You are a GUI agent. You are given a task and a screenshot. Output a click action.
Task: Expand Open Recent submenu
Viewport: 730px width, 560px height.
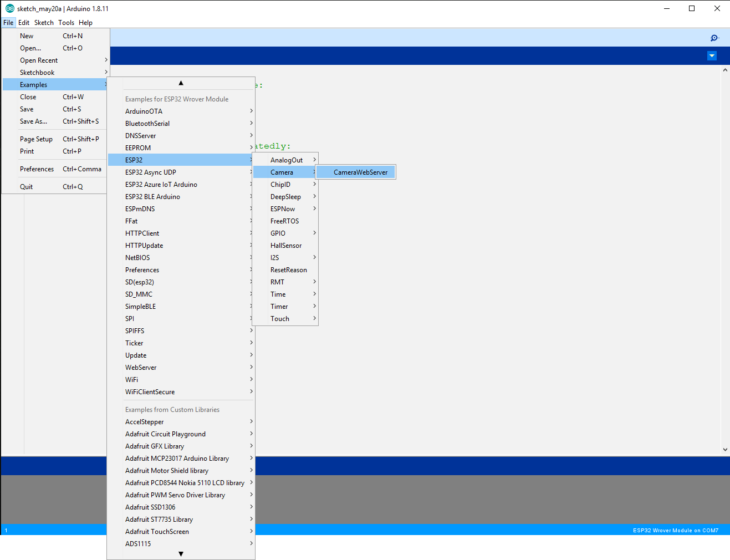click(x=55, y=60)
